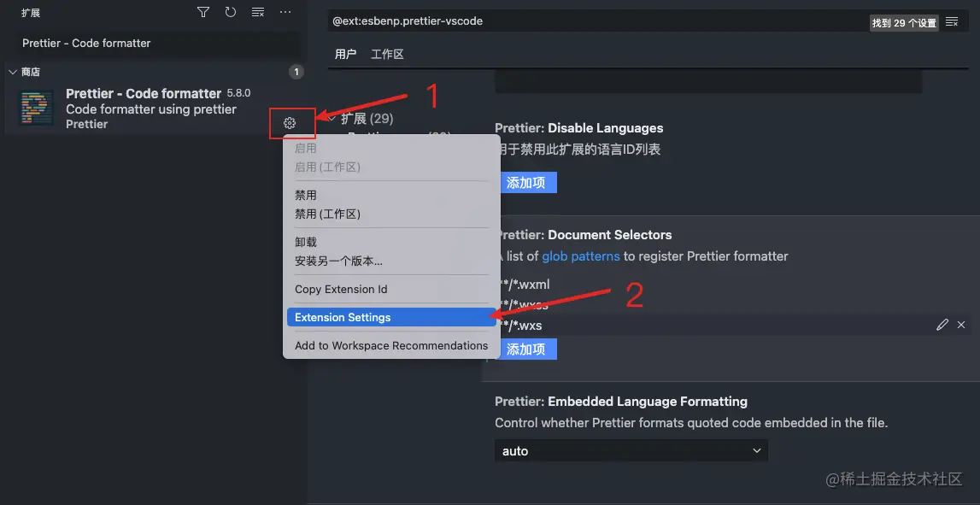Select Copy Extension Id menu entry
This screenshot has height=505, width=980.
pos(341,290)
